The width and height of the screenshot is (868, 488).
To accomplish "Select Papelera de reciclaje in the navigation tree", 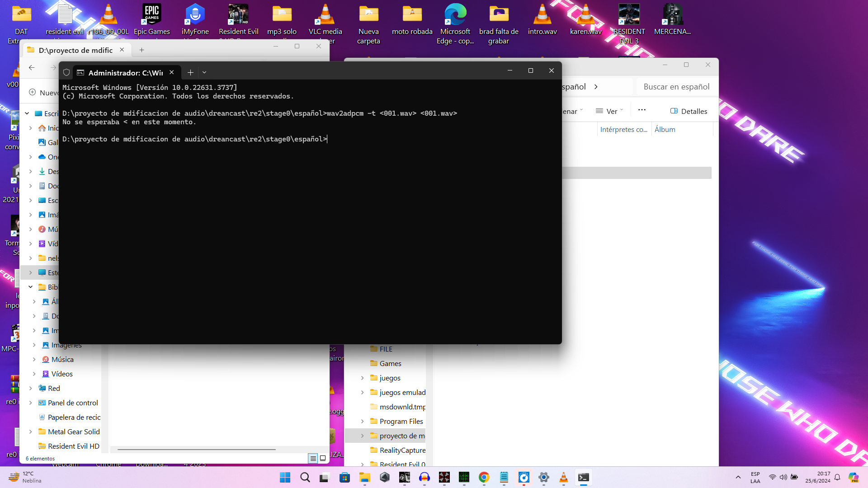I will tap(69, 418).
